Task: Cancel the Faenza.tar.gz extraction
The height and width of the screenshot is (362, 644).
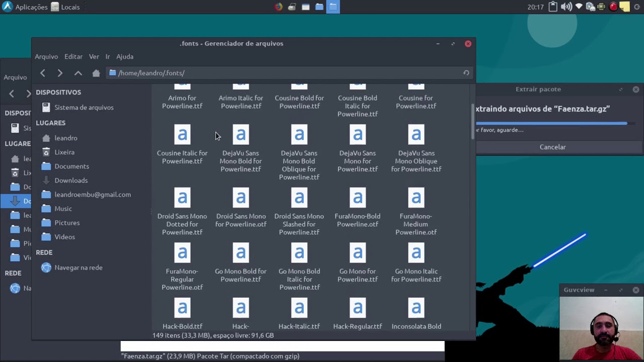Action: (553, 147)
